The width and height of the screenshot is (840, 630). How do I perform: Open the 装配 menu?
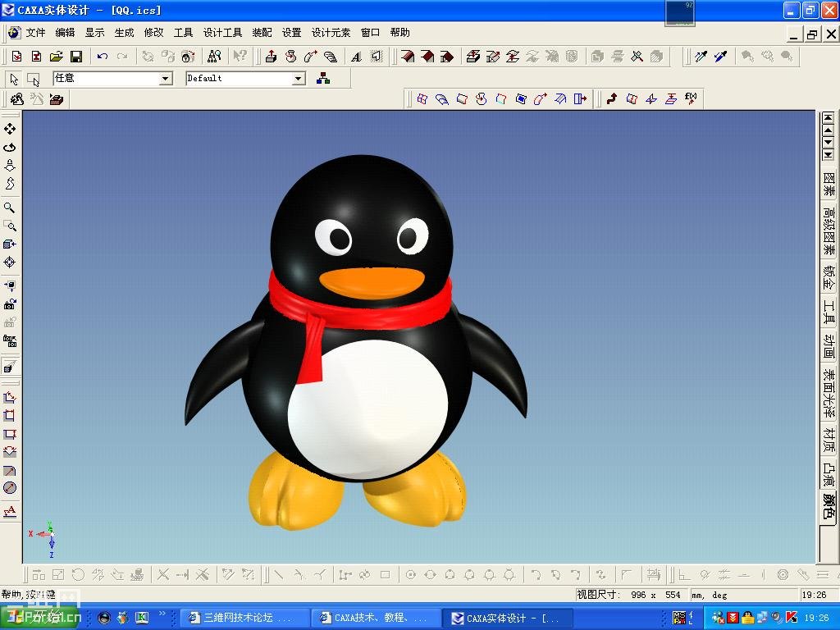click(262, 33)
